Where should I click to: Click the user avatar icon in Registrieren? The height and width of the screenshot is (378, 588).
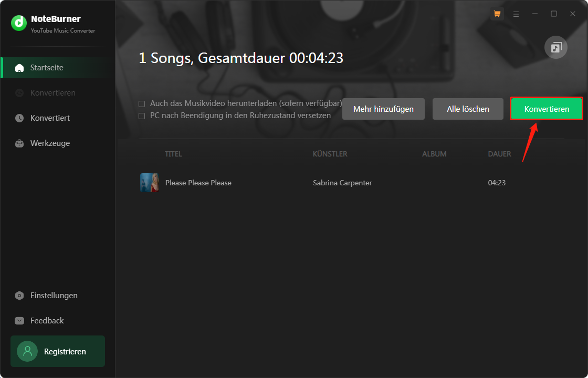coord(27,351)
